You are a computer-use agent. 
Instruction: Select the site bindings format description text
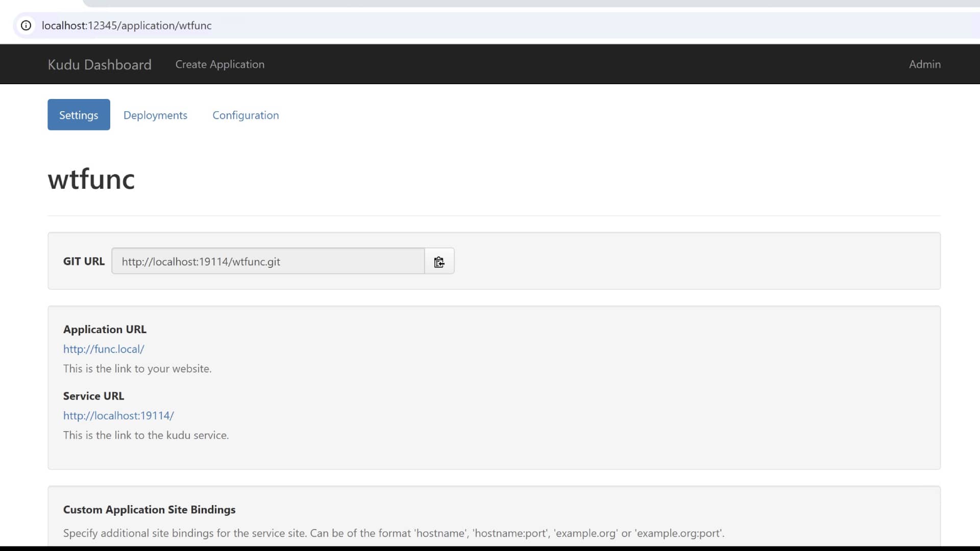click(394, 533)
